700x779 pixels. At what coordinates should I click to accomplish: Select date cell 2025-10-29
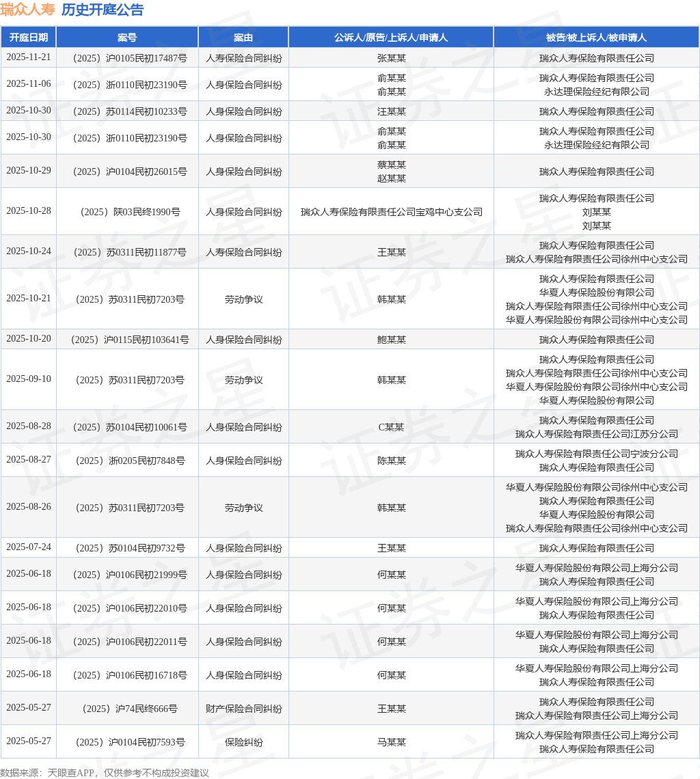pos(28,170)
